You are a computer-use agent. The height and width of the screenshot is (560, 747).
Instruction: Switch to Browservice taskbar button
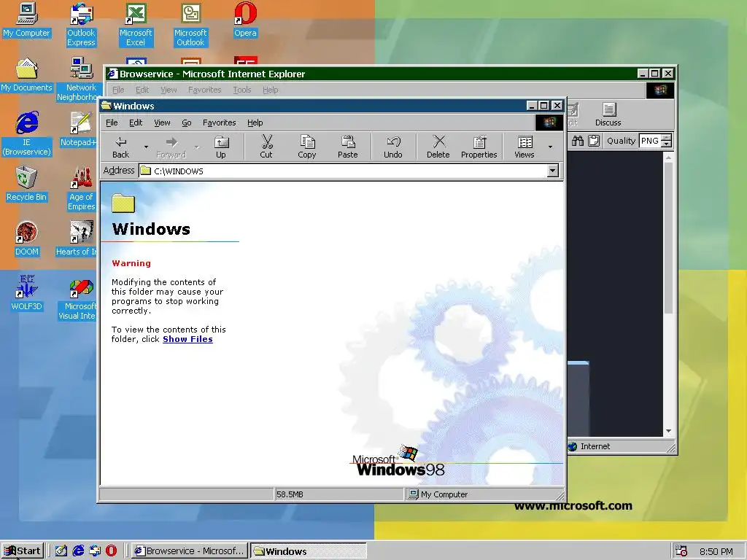(x=190, y=551)
